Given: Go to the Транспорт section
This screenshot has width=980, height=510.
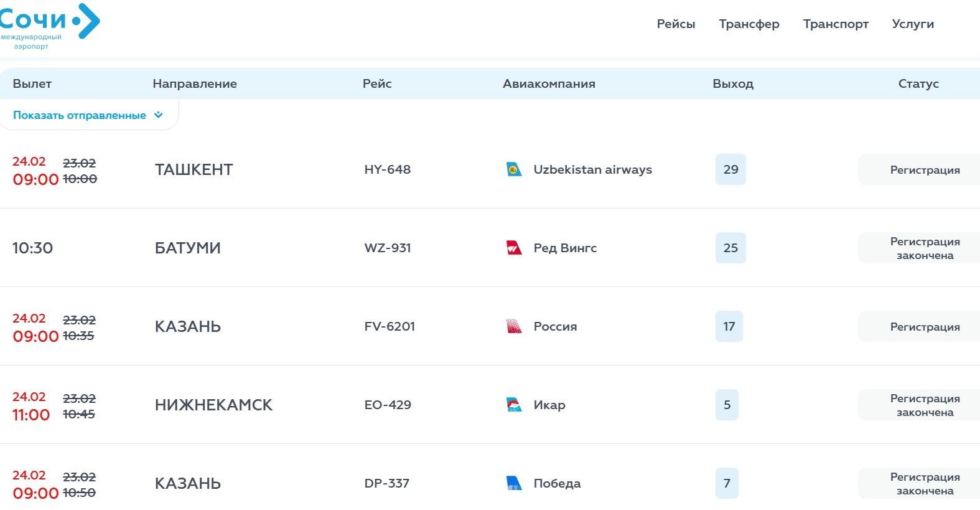Looking at the screenshot, I should tap(835, 24).
